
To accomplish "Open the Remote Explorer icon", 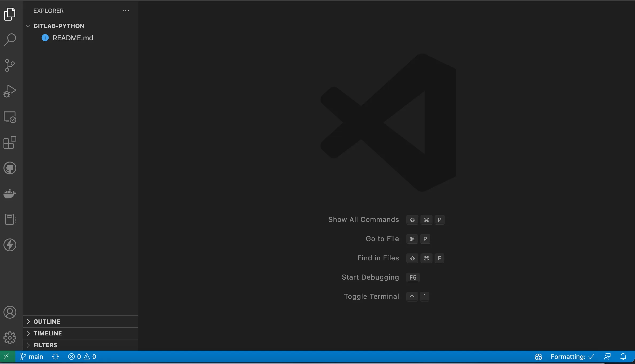I will coord(10,117).
